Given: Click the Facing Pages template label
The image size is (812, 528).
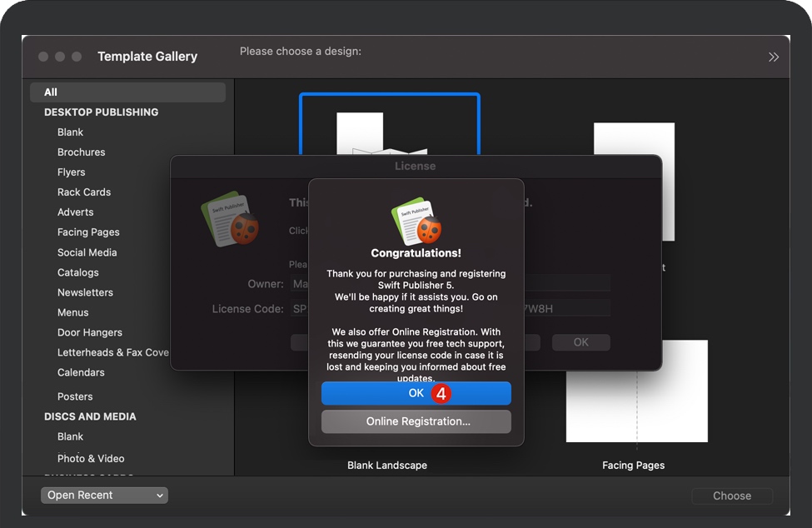Looking at the screenshot, I should 633,466.
